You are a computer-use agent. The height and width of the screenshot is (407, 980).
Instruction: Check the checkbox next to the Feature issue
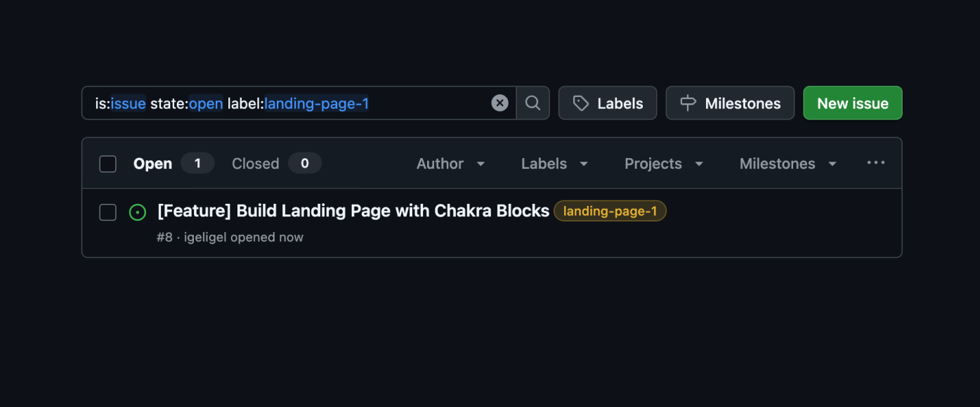click(107, 212)
